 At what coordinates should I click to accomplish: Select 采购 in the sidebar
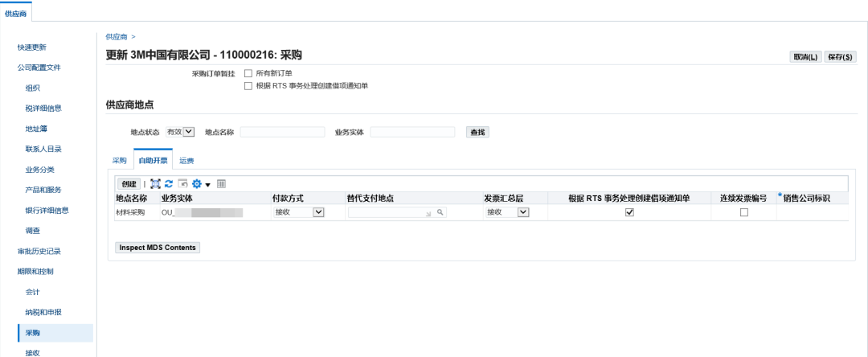click(x=55, y=333)
